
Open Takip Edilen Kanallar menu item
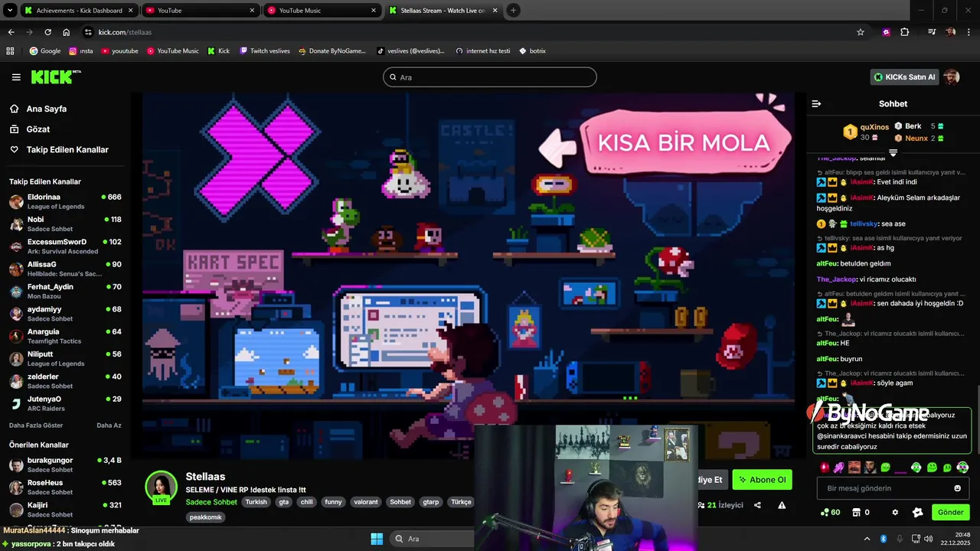[x=67, y=150]
